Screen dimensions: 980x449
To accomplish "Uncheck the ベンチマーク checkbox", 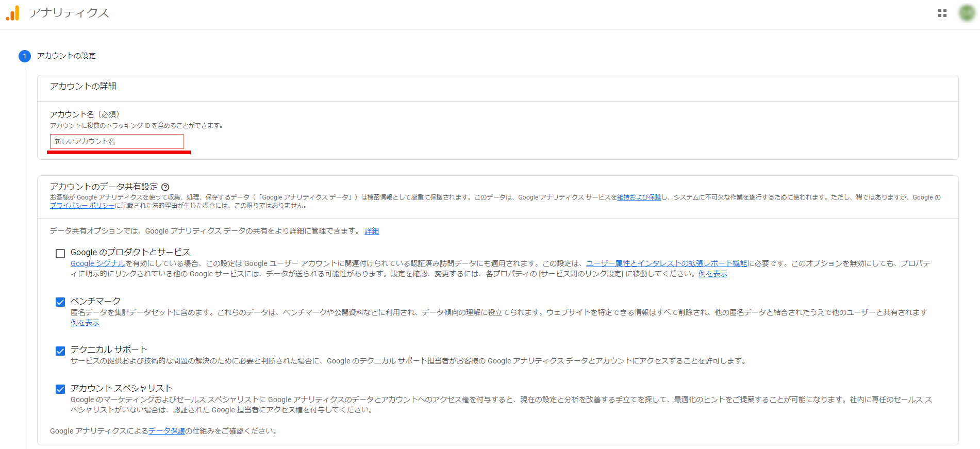I will 60,302.
